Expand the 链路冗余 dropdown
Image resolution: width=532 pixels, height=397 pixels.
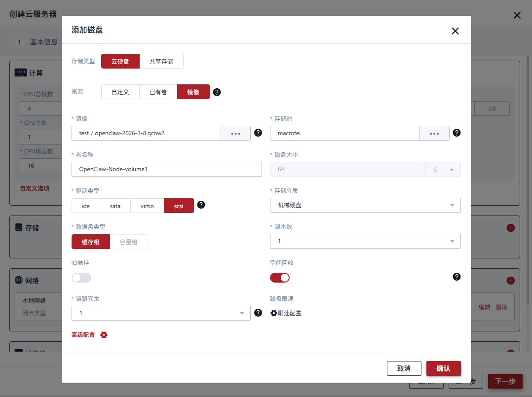coord(161,313)
